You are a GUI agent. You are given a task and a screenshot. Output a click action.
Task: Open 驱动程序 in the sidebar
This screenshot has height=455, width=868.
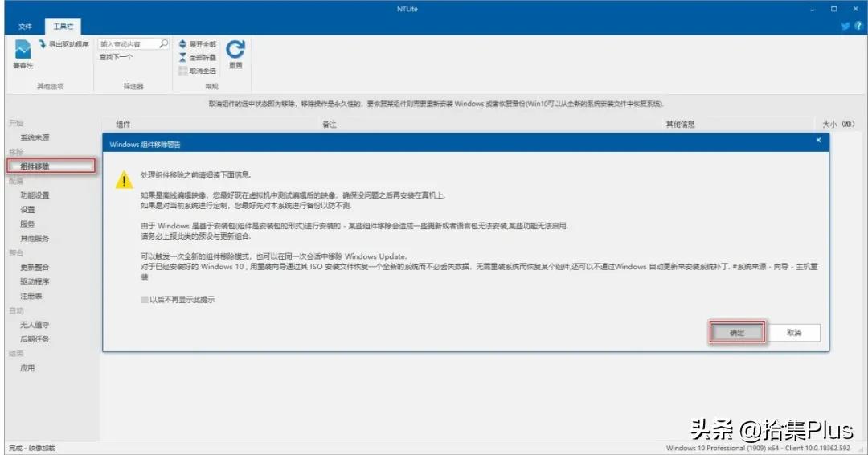tap(35, 281)
